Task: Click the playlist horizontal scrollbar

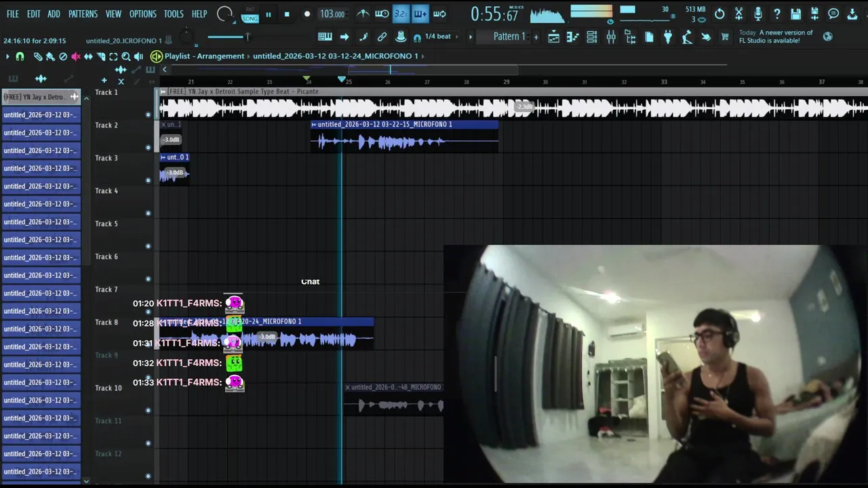Action: coord(433,69)
